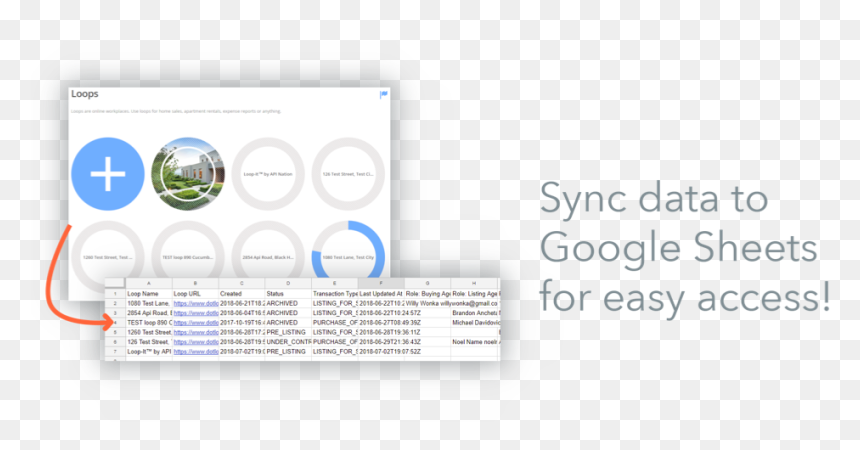Click the blue flag icon in Loops panel

click(383, 95)
